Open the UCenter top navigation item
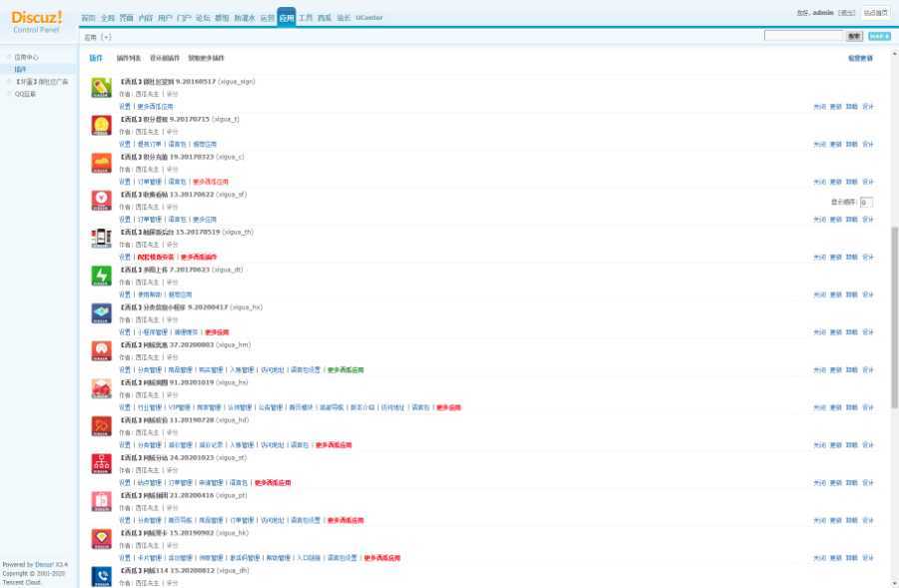 pyautogui.click(x=369, y=18)
